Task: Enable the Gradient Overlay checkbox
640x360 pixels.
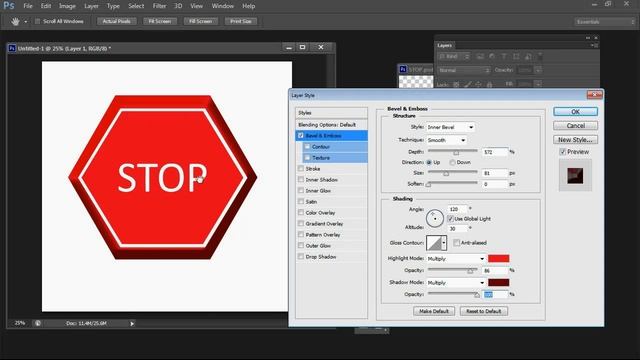Action: pyautogui.click(x=301, y=224)
